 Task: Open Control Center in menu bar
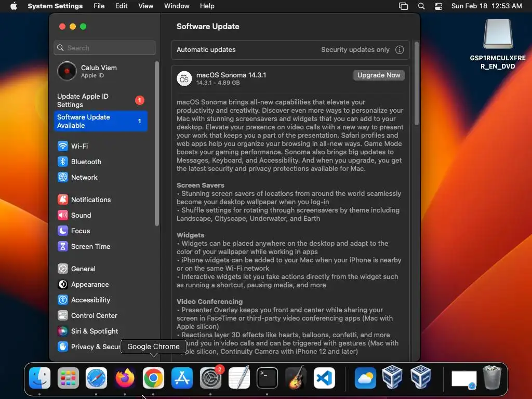[438, 6]
